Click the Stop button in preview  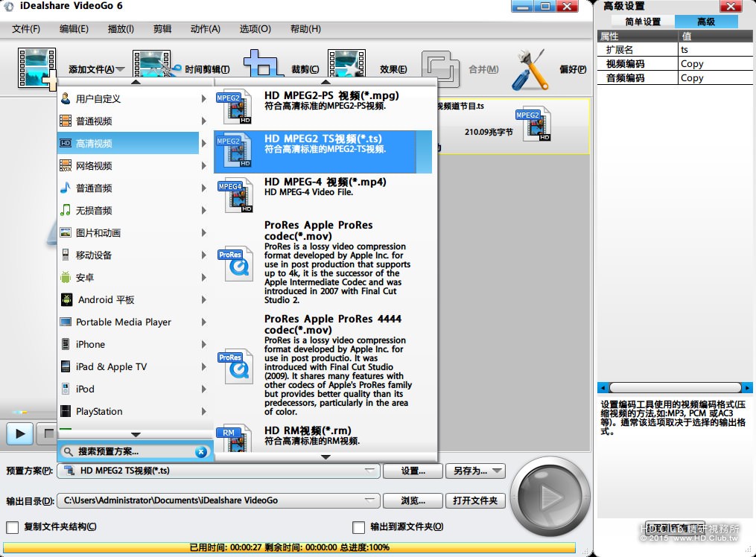47,433
